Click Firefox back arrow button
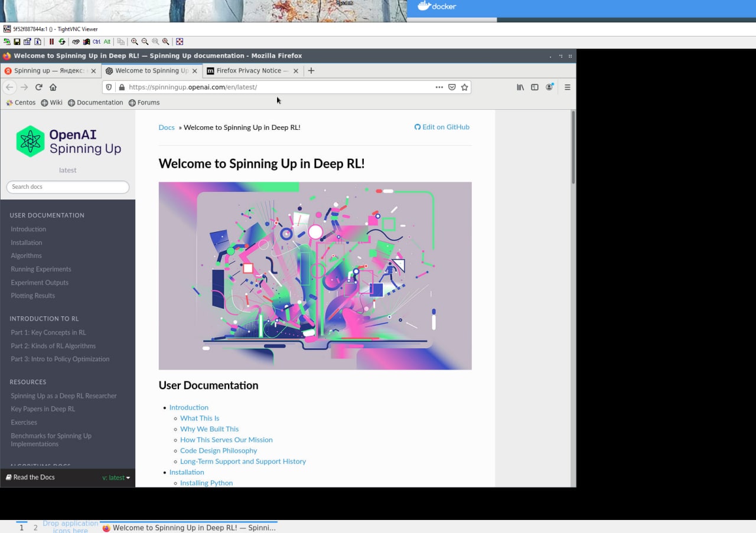 9,87
